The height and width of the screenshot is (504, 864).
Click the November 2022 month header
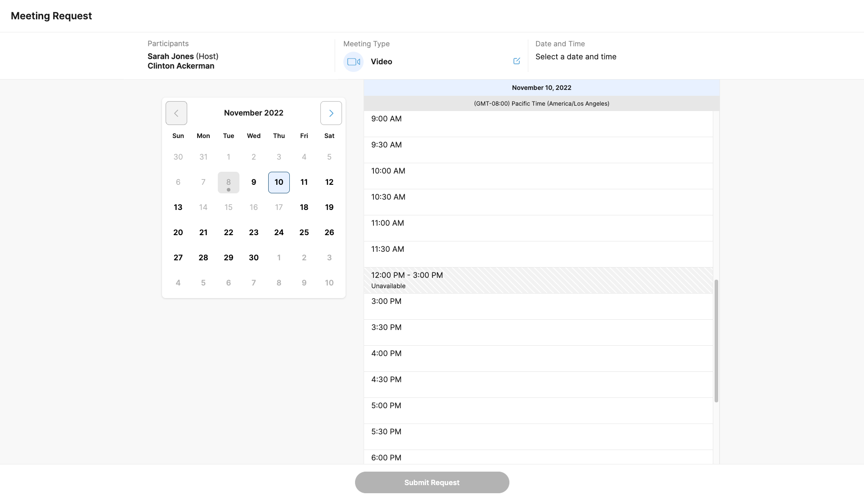click(x=254, y=113)
